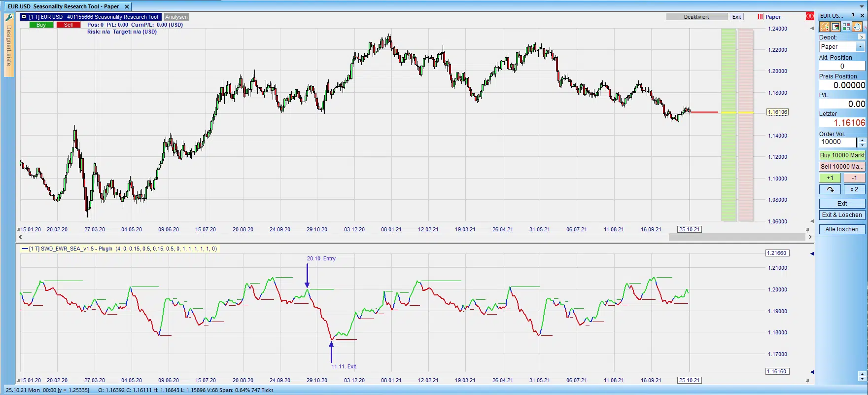Click the P/L 0.00 value in side panel
This screenshot has width=868, height=395.
pyautogui.click(x=842, y=104)
